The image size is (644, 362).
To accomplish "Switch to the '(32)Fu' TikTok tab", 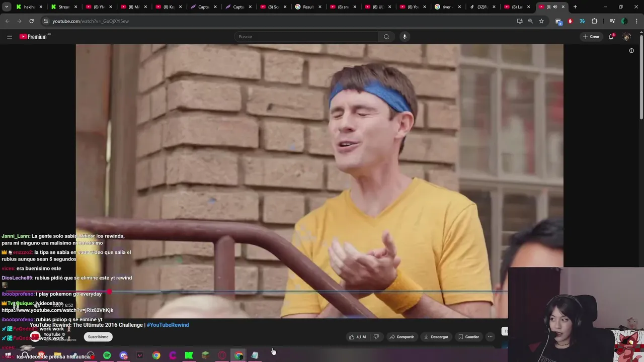I will 482,7.
